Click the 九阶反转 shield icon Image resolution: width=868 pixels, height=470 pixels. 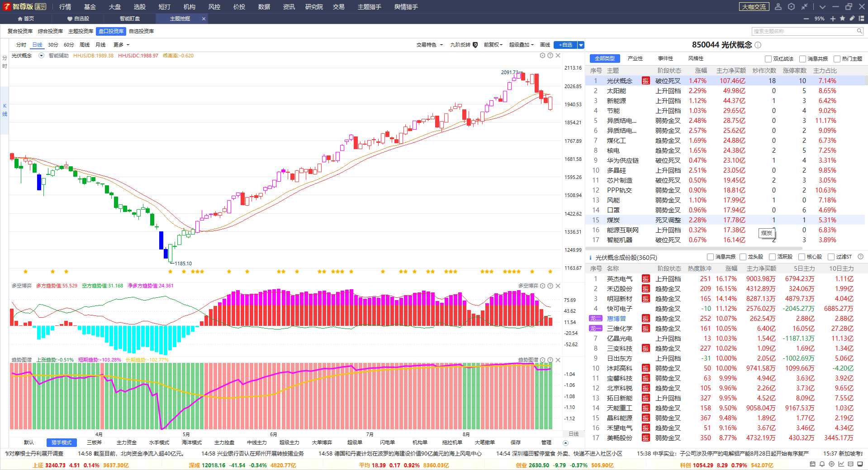coord(475,45)
